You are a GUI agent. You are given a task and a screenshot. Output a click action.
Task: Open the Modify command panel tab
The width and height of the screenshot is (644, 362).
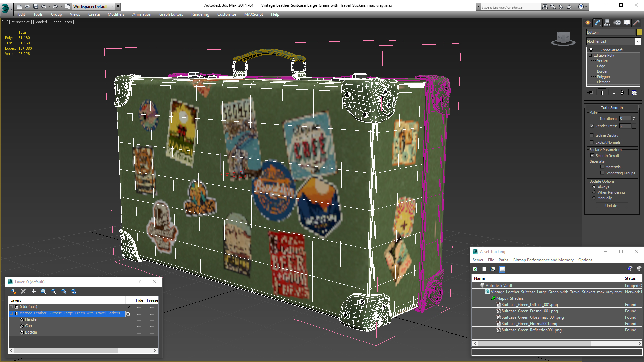coord(597,23)
